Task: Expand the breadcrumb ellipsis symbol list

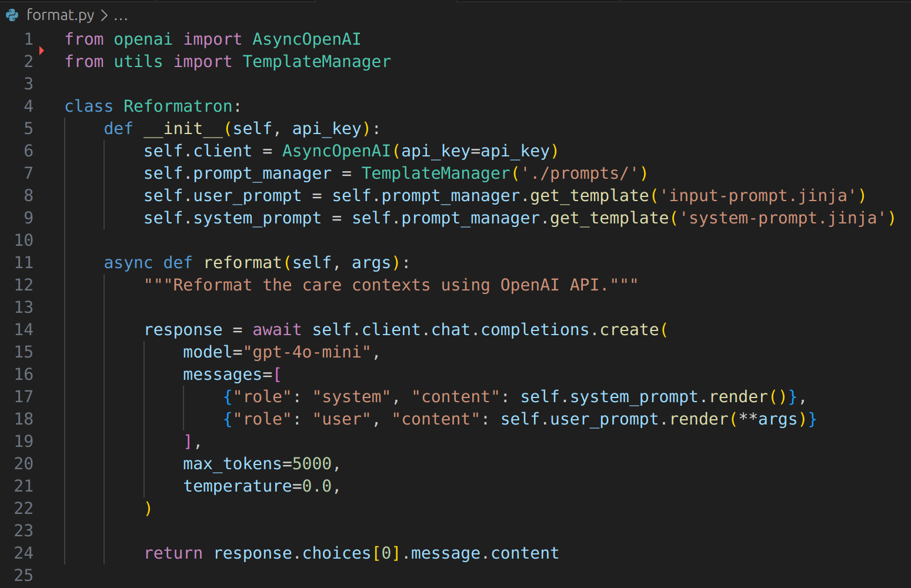Action: tap(121, 16)
